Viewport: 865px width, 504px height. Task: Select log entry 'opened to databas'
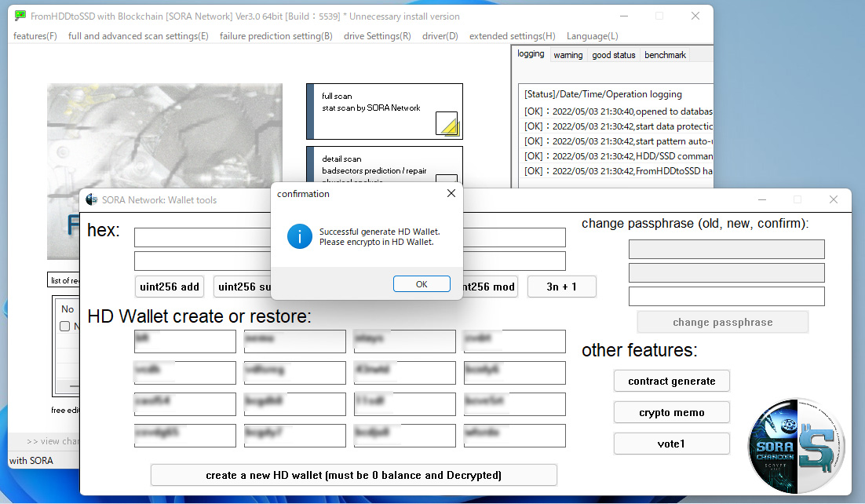pos(618,111)
